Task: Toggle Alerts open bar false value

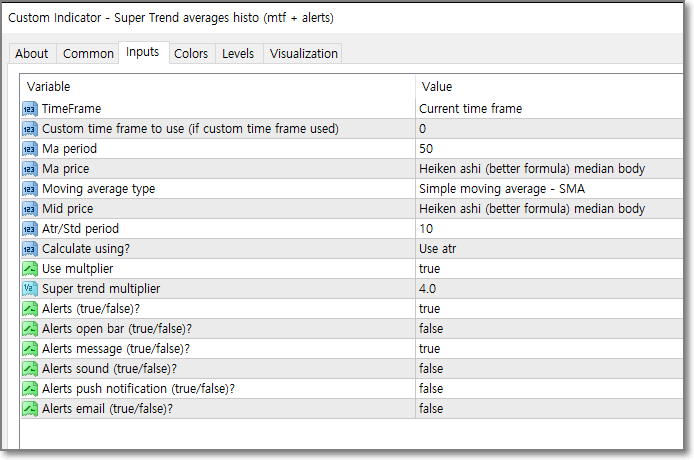Action: point(431,328)
